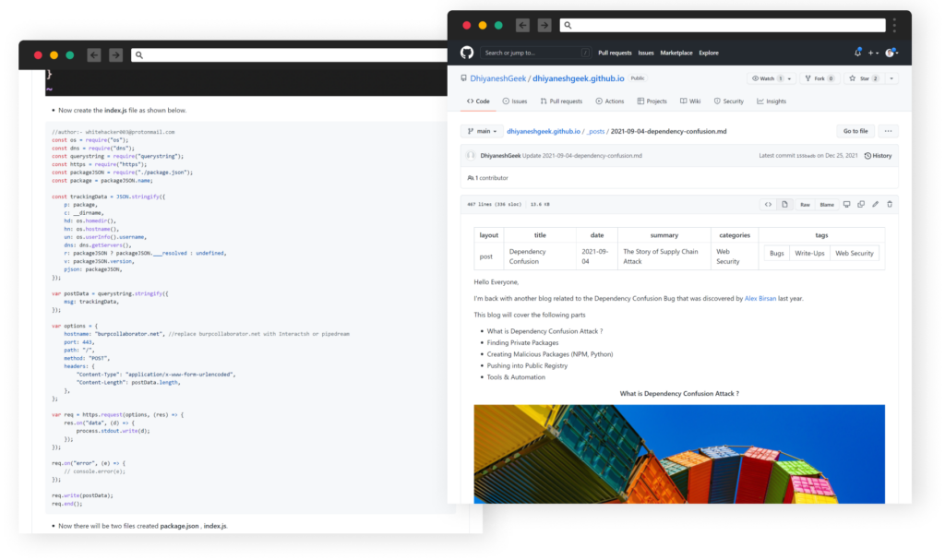The image size is (945, 560).
Task: Click the trash delete file icon
Action: click(x=890, y=204)
